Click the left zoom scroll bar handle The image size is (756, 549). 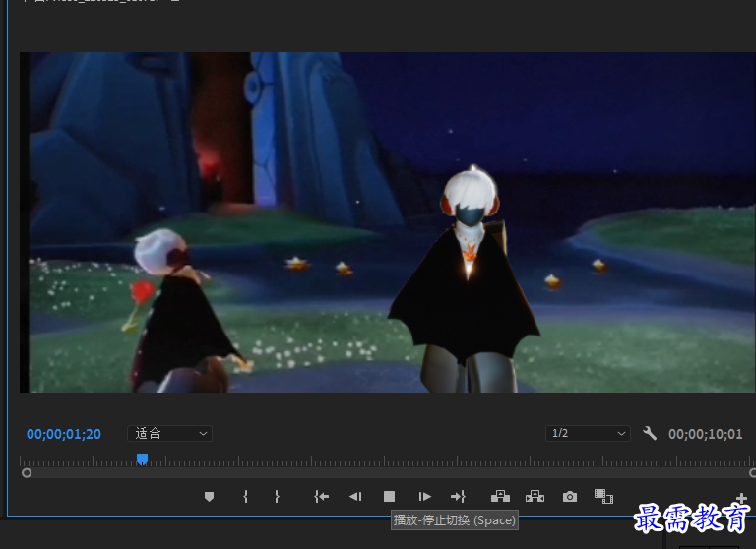point(27,473)
